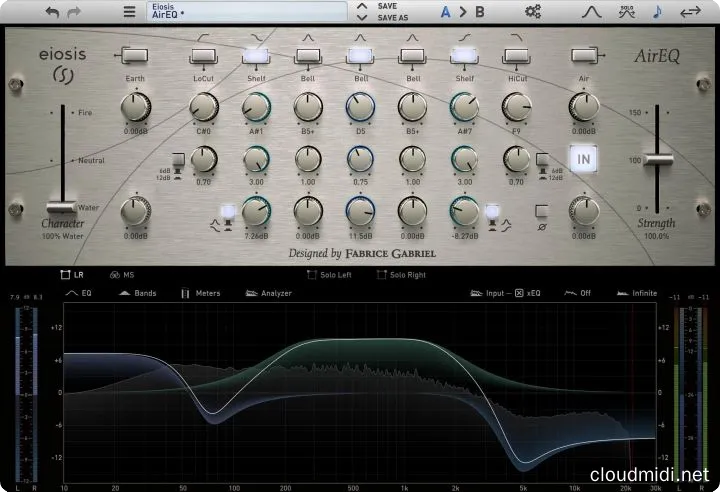The width and height of the screenshot is (720, 492).
Task: Click the redo arrow in top toolbar
Action: click(79, 12)
